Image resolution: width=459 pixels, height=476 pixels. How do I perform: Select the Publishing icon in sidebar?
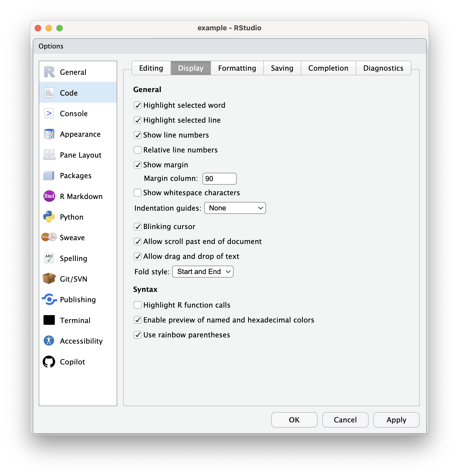pos(49,299)
